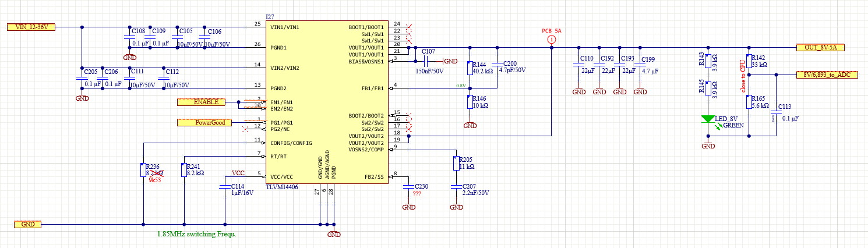Select resistor R144 40.2 kΩ symbol
This screenshot has width=868, height=248.
click(470, 68)
